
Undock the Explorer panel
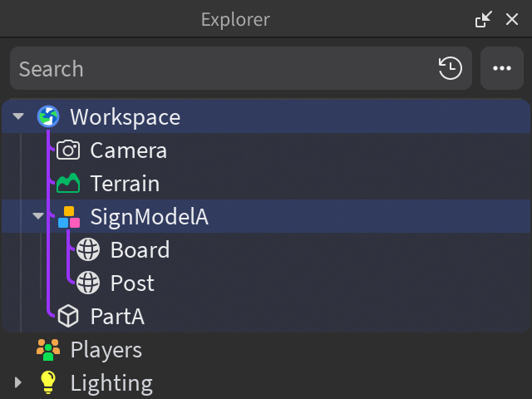point(483,19)
